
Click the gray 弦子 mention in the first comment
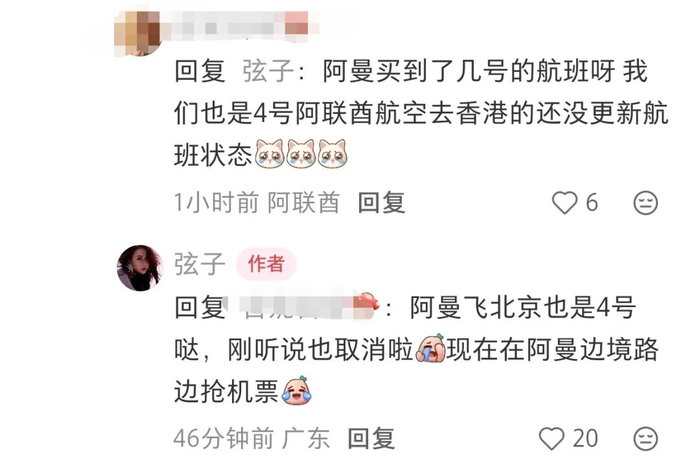click(x=268, y=71)
